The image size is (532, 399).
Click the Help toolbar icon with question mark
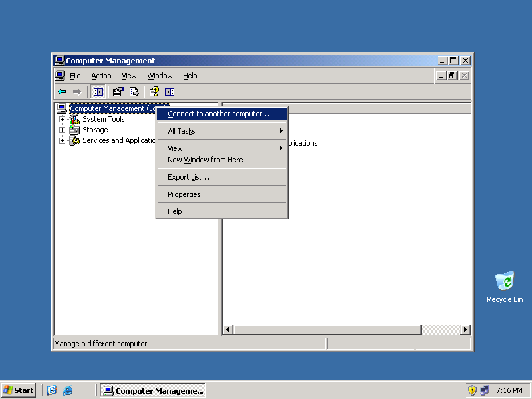pyautogui.click(x=154, y=92)
